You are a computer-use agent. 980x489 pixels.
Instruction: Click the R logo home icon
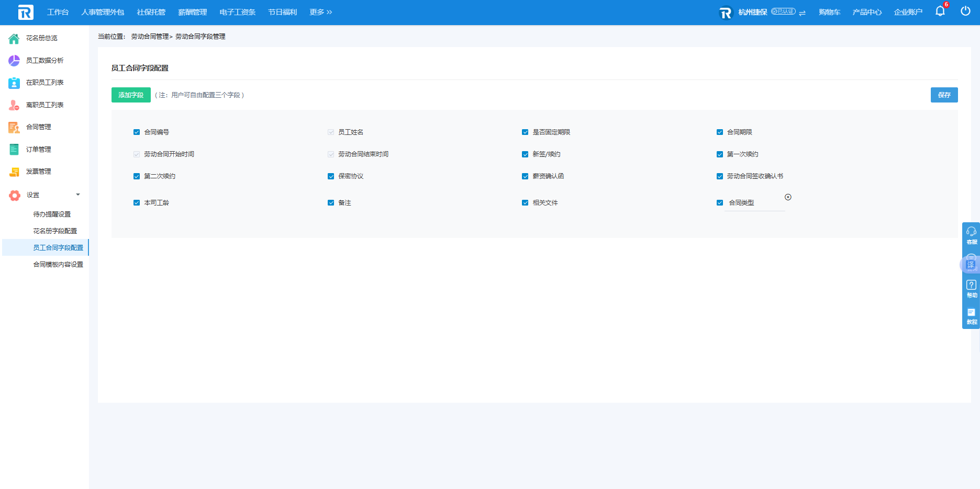pos(25,12)
